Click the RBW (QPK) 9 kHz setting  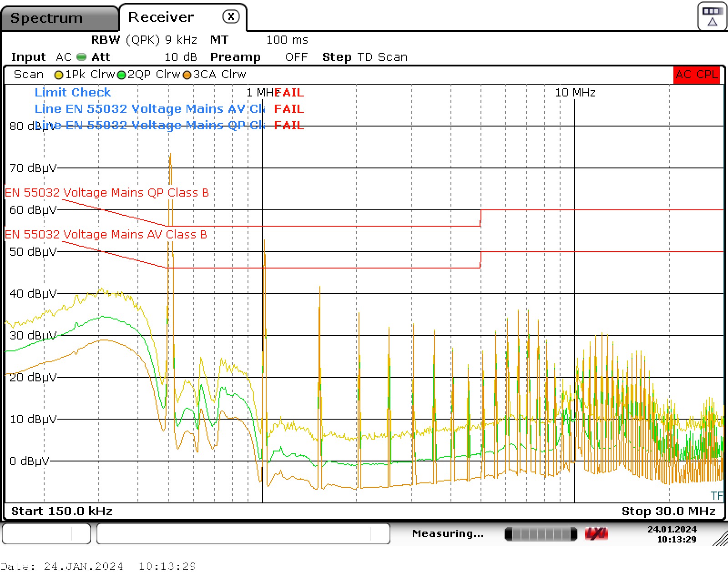coord(144,40)
